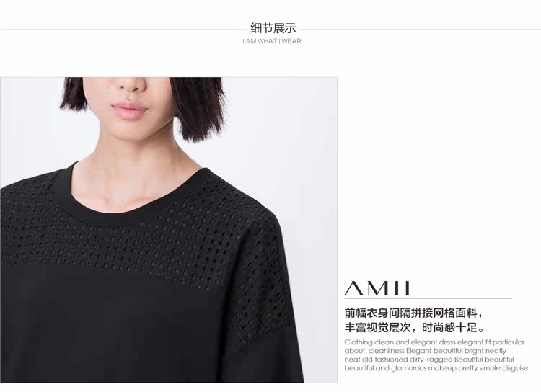Click the text line 丰富视觉层次，时尚感十足
Viewport: 541px width, 392px height.
click(x=415, y=328)
